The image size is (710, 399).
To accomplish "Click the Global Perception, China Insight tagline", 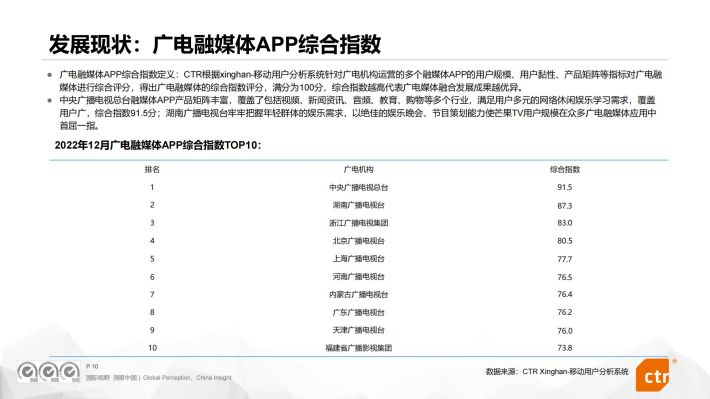I will (187, 377).
